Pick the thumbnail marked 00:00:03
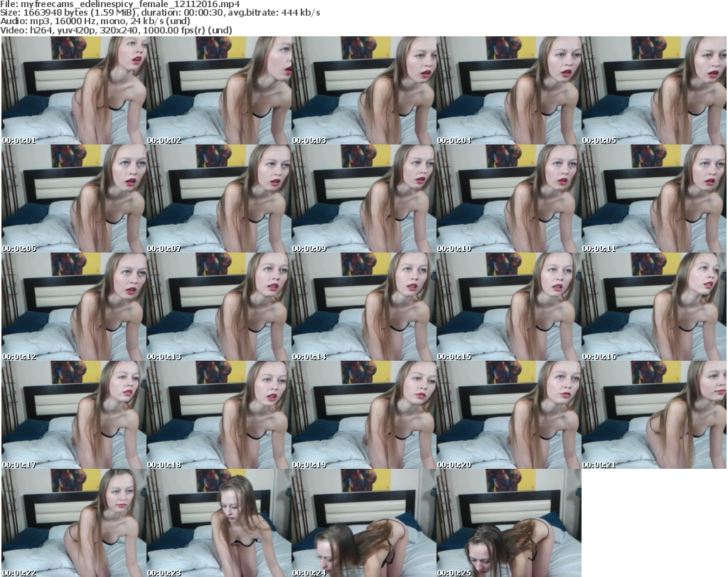This screenshot has height=577, width=728. click(x=364, y=90)
